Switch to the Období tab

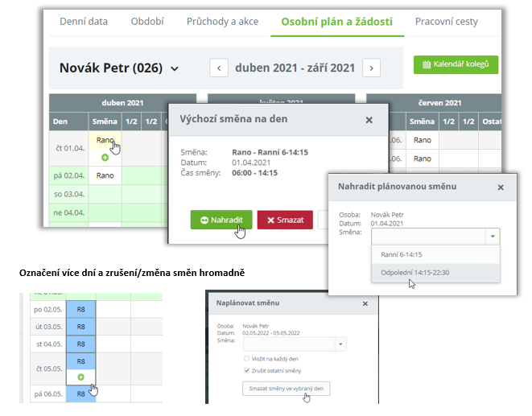147,22
